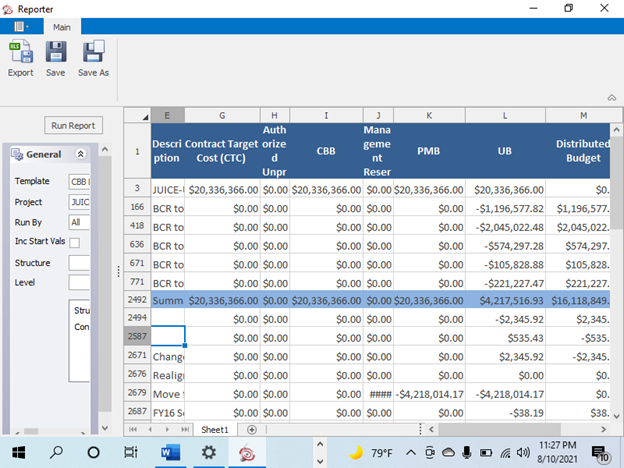Collapse the ribbon with the chevron

pos(612,98)
